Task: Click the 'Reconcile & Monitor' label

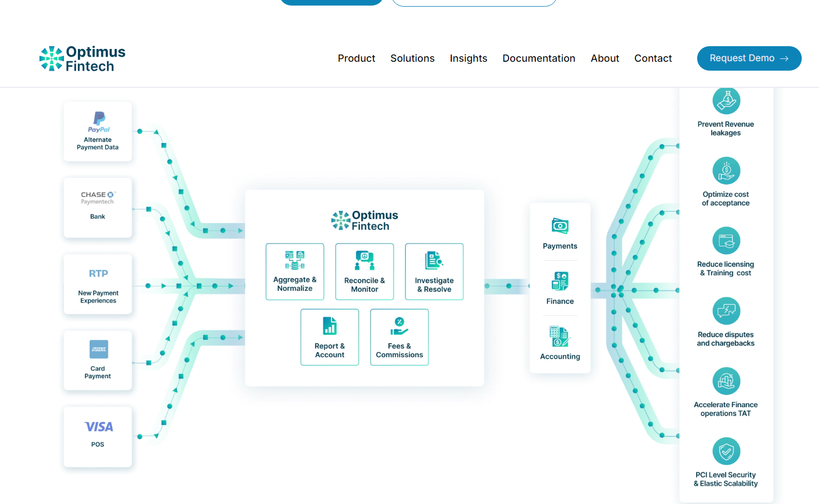Action: pos(364,285)
